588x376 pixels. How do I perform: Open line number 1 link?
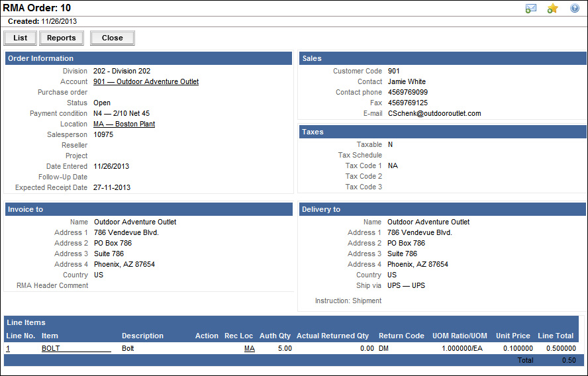[8, 348]
